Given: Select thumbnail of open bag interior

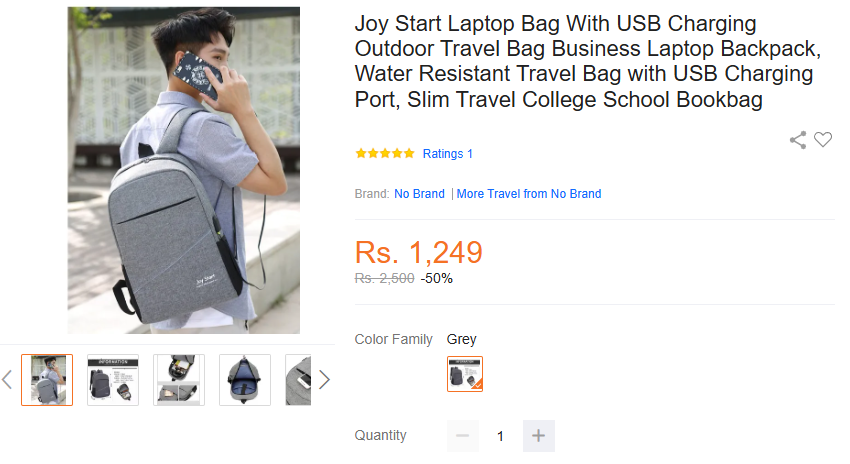Looking at the screenshot, I should click(245, 380).
